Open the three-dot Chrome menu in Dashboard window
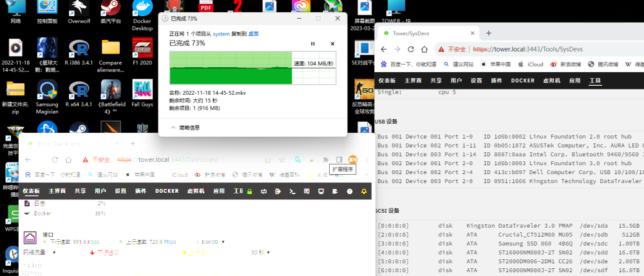This screenshot has height=276, width=644. coord(366,159)
